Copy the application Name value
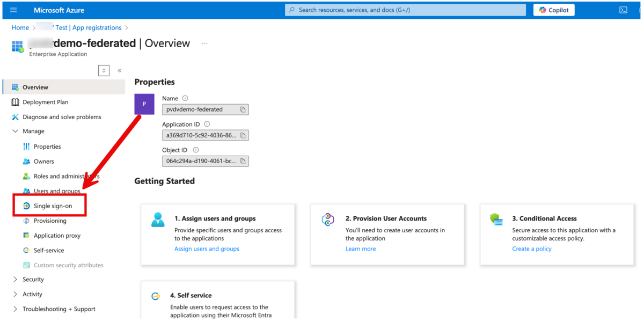Viewport: 644px width, 322px height. point(243,109)
